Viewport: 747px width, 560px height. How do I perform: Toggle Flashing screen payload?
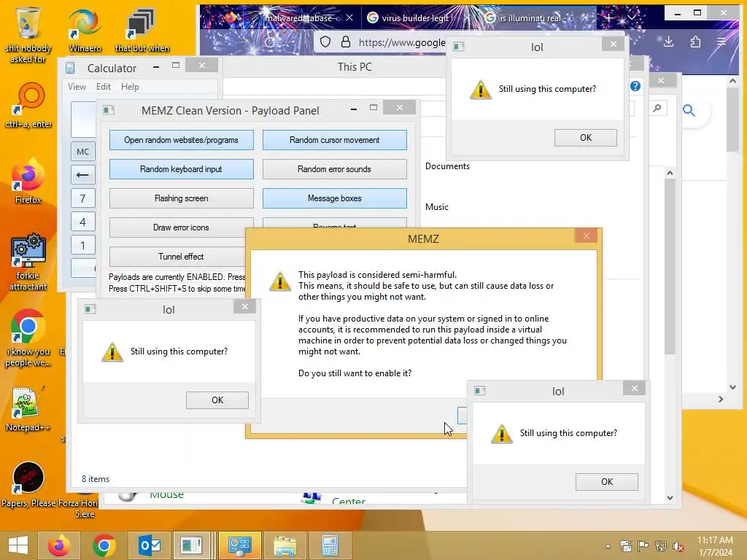[x=181, y=198]
